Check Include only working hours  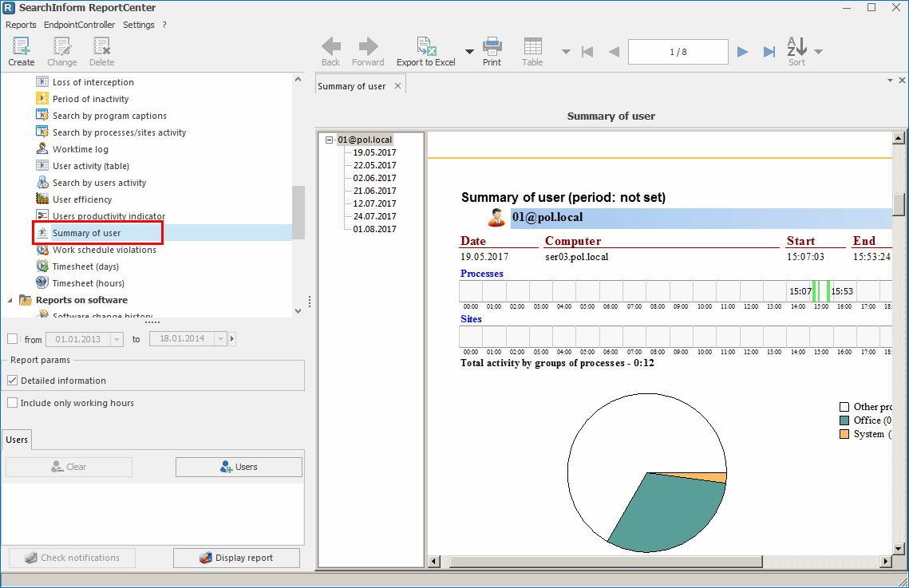click(12, 403)
